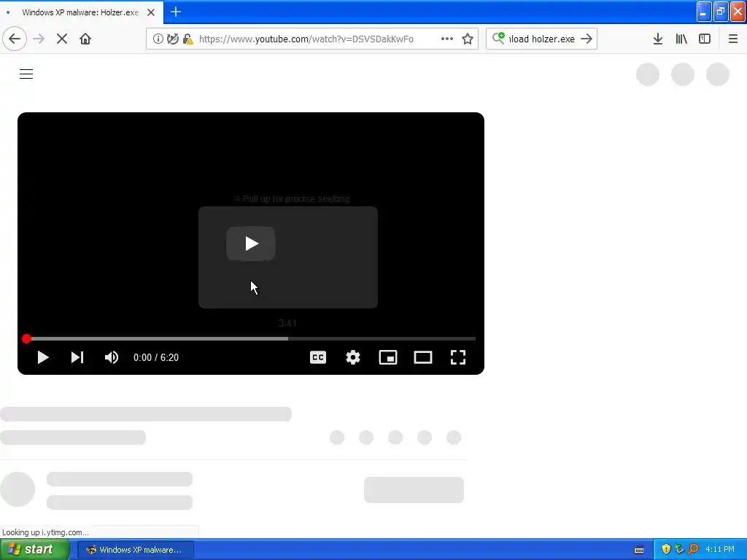747x560 pixels.
Task: Switch to theater mode
Action: tap(423, 357)
